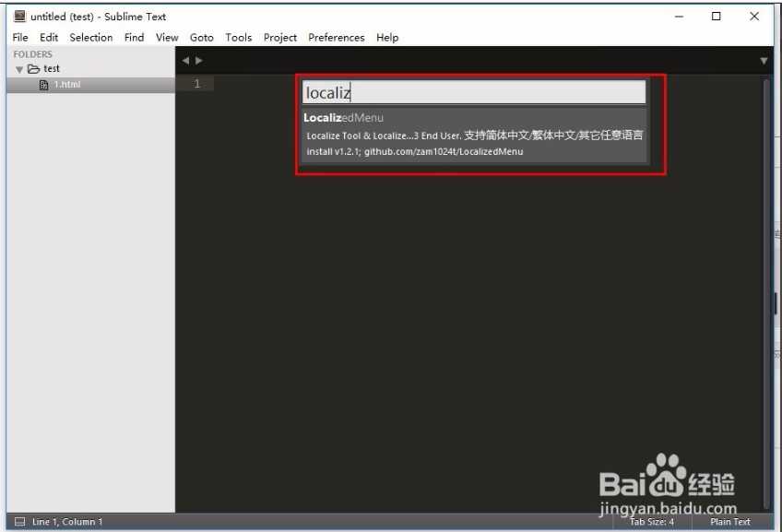The width and height of the screenshot is (782, 532).
Task: Open the Project menu
Action: [280, 38]
